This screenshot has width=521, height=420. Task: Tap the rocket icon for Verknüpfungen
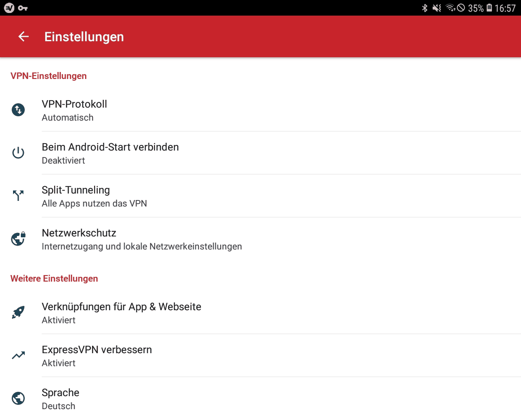(18, 312)
